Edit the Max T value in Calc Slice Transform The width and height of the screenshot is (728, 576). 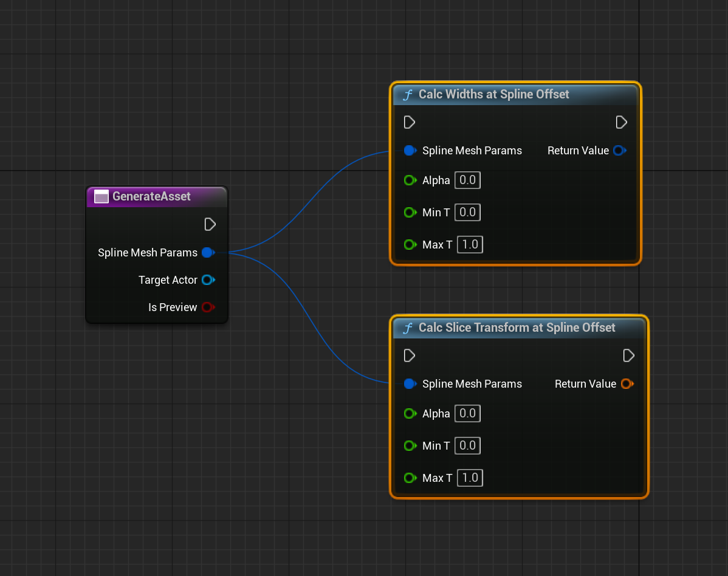tap(470, 478)
